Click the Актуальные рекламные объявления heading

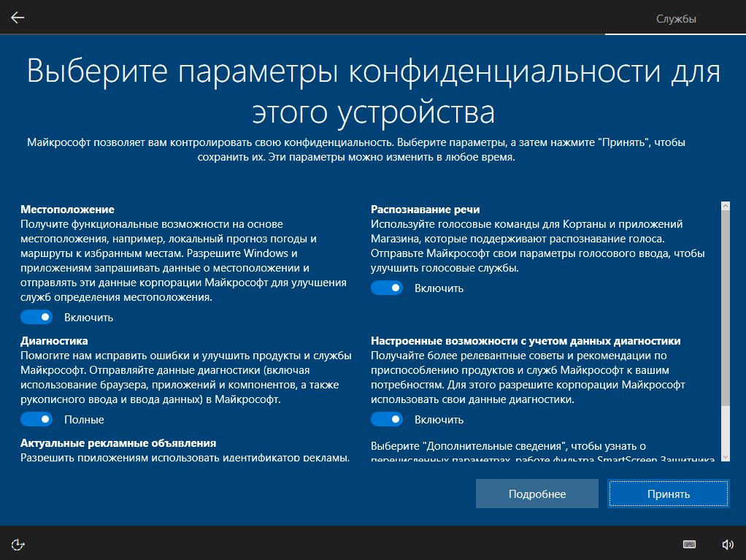coord(118,443)
